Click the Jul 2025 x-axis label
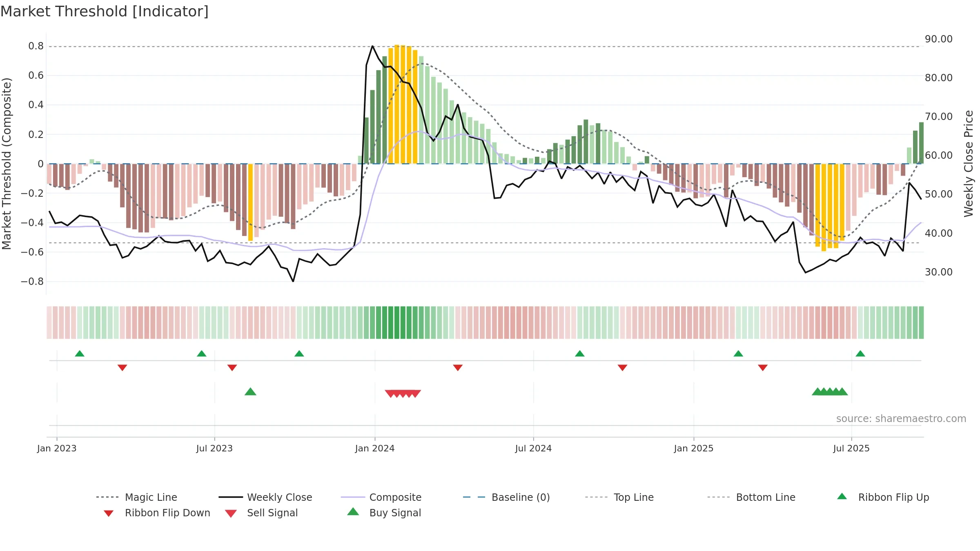Viewport: 980px width, 551px height. (851, 449)
